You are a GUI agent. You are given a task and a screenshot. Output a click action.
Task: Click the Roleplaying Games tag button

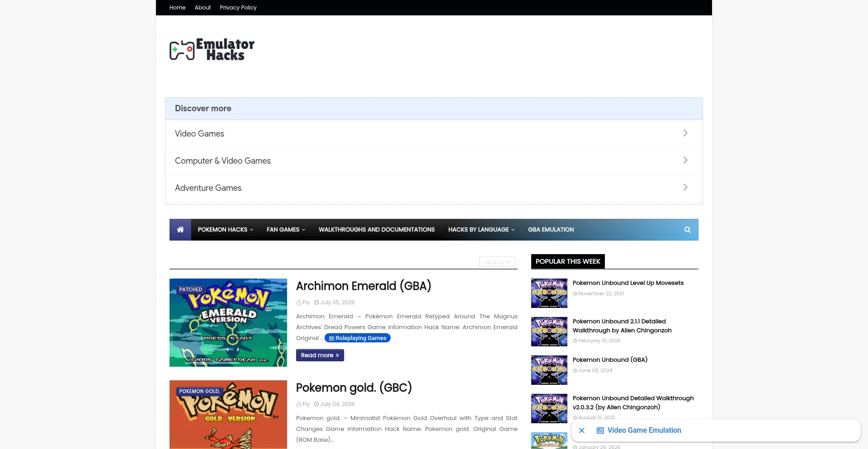[358, 338]
